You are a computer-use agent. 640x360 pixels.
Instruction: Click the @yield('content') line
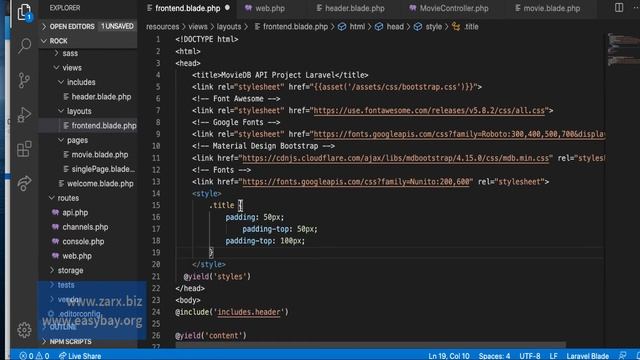tap(211, 336)
